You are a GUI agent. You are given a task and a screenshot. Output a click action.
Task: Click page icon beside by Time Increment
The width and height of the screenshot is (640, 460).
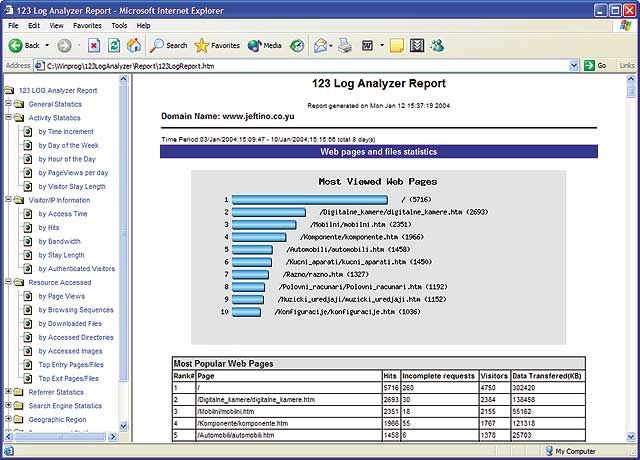[x=28, y=131]
